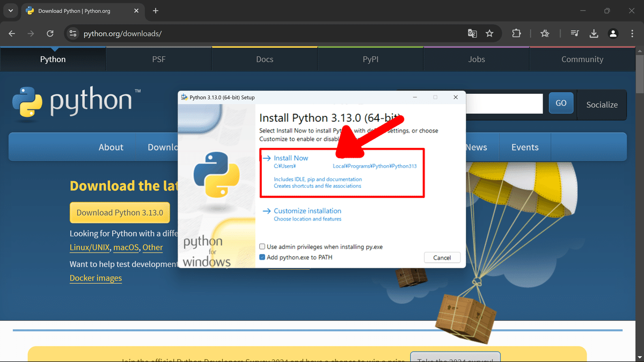Image resolution: width=644 pixels, height=362 pixels.
Task: Open the PSF top navigation tab
Action: [x=159, y=59]
